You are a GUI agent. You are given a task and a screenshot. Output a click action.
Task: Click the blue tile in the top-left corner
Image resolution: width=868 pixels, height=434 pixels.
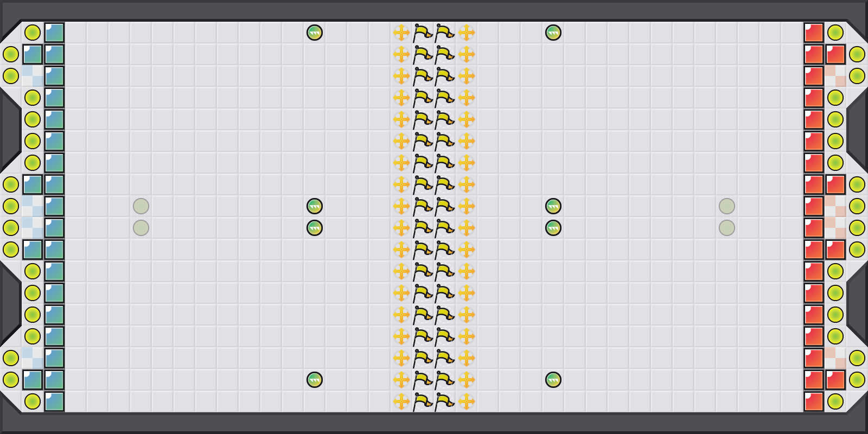pyautogui.click(x=54, y=33)
